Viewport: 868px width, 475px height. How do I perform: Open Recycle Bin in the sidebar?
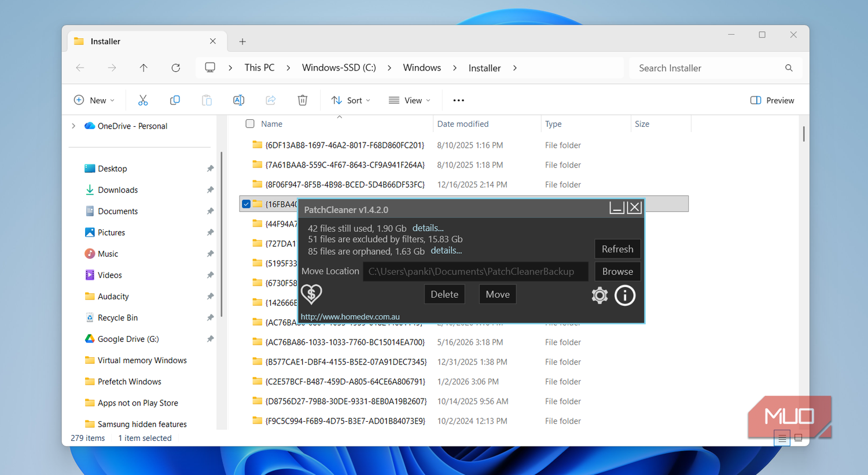click(117, 318)
